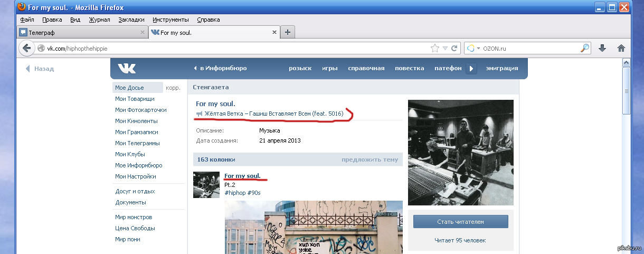Open Мое Досье sidebar item

click(x=137, y=88)
